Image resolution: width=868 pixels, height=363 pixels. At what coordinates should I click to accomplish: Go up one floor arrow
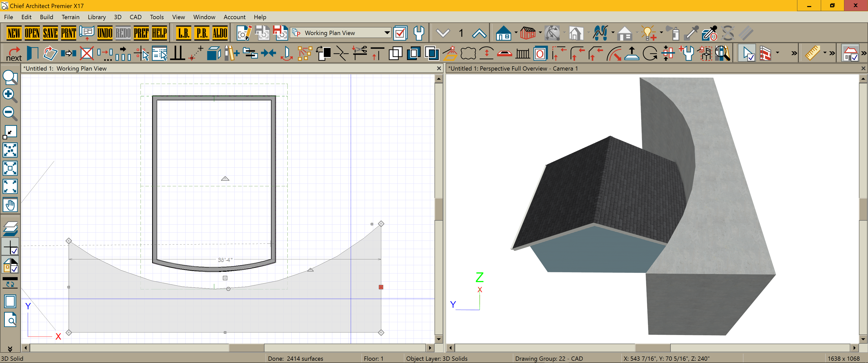(x=479, y=33)
